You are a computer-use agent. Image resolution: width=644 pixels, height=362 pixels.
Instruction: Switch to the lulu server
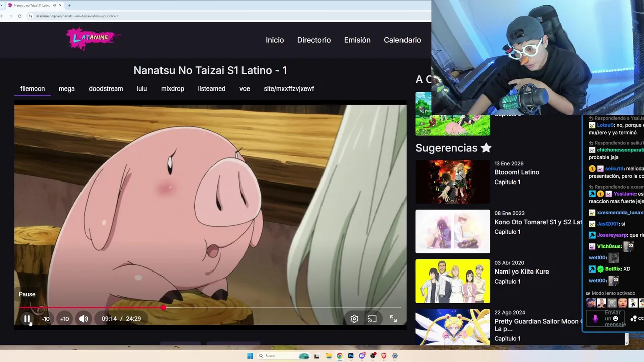point(142,88)
